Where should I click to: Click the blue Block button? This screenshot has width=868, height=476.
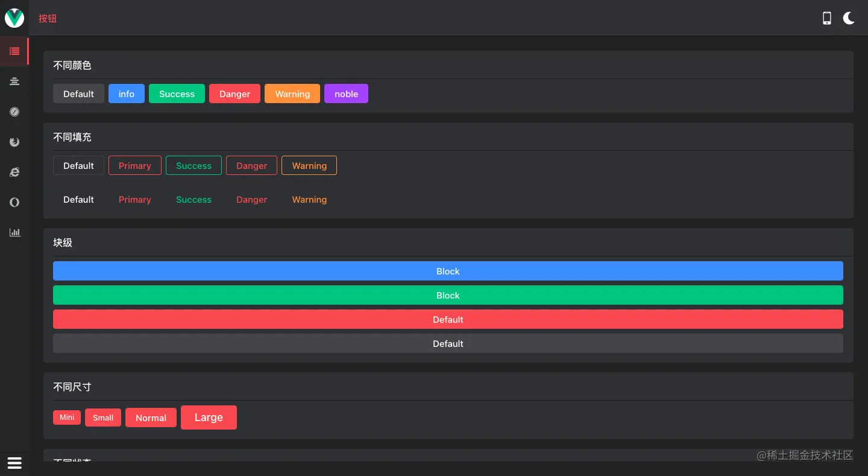click(x=448, y=271)
